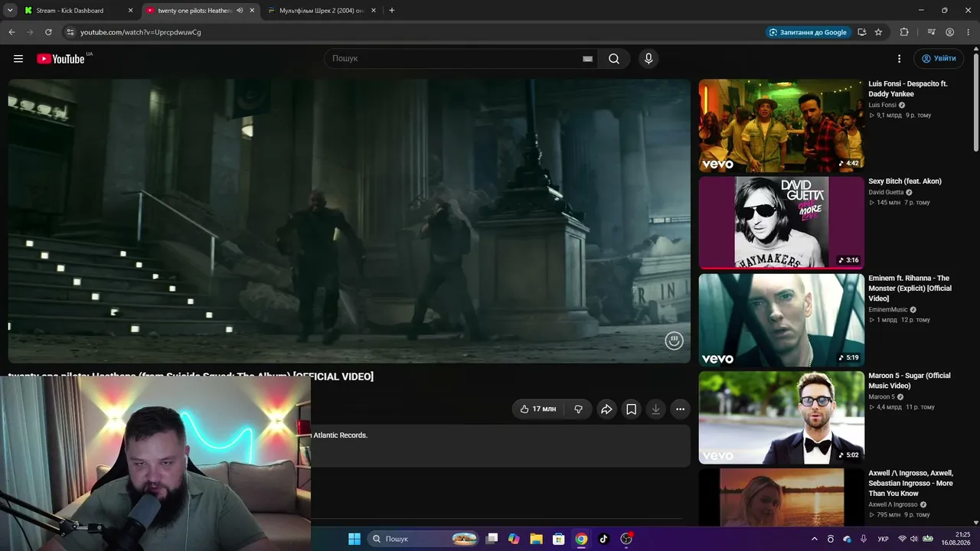Open the Chrome profile avatar
The height and width of the screenshot is (551, 980).
[949, 32]
